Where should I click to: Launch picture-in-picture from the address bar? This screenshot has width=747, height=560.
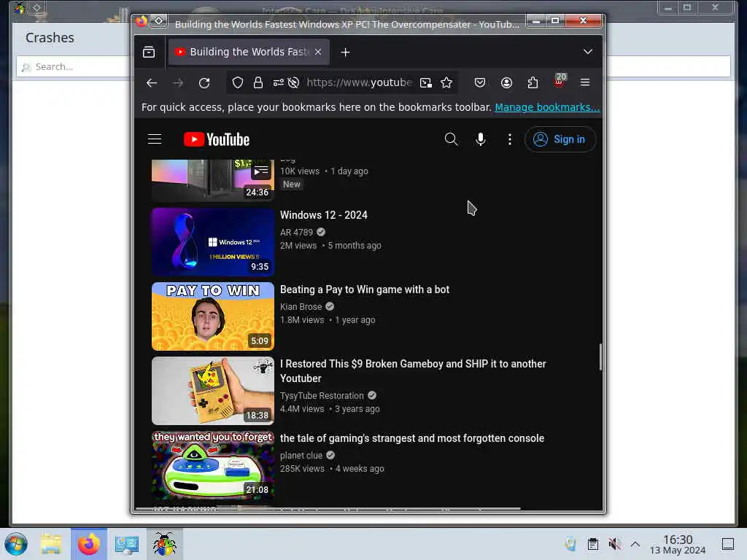pos(426,83)
